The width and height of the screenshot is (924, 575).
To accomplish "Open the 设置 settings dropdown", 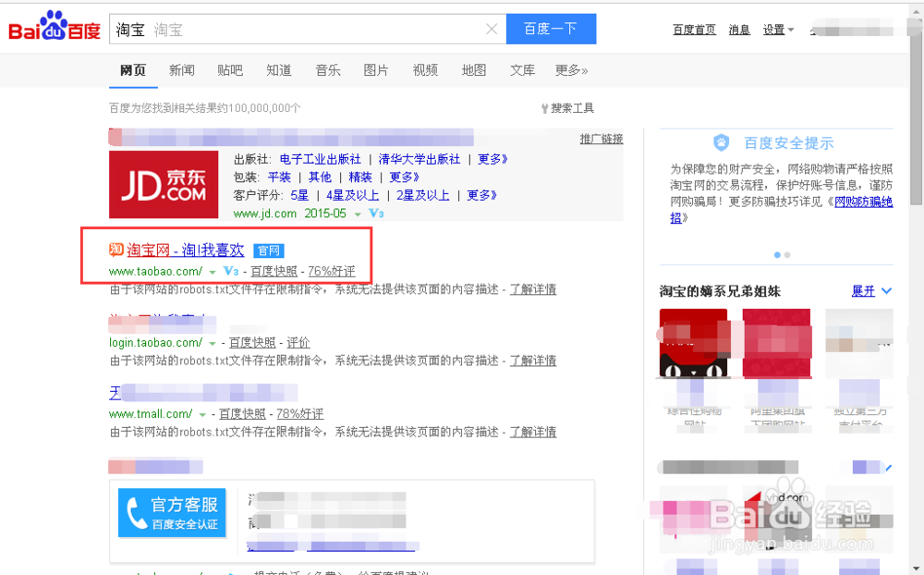I will pyautogui.click(x=777, y=29).
